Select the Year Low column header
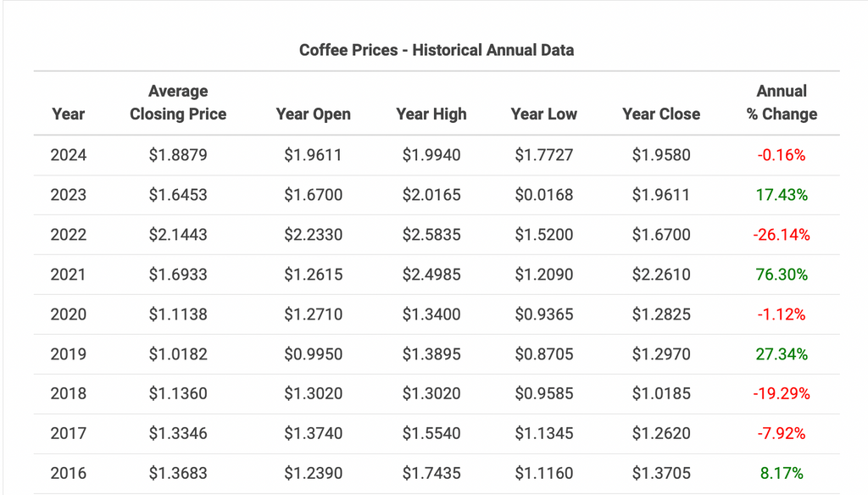Viewport: 868px width, 495px height. (x=543, y=114)
